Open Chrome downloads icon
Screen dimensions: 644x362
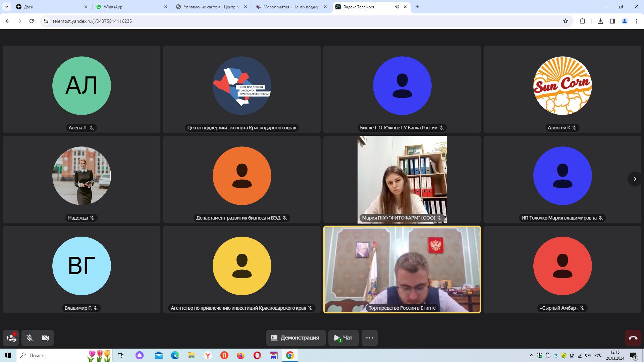[x=600, y=21]
